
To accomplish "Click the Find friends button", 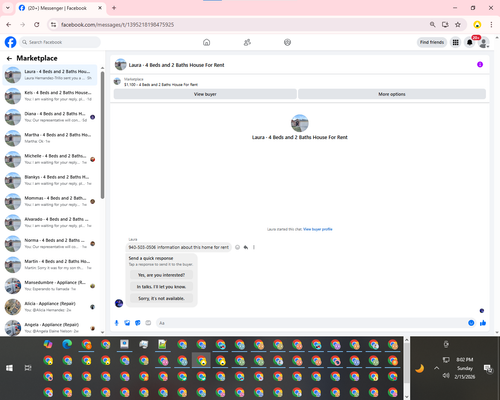I will tap(432, 42).
